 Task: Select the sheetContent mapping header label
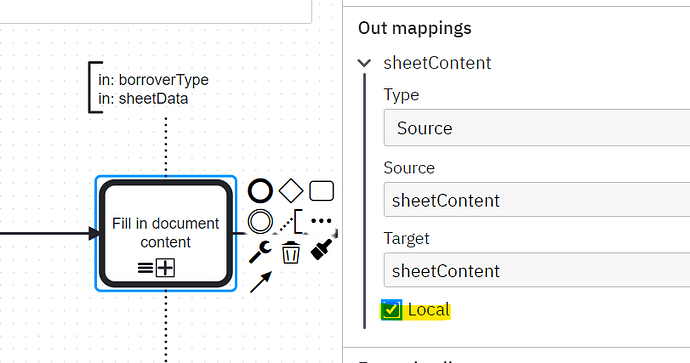click(x=437, y=63)
